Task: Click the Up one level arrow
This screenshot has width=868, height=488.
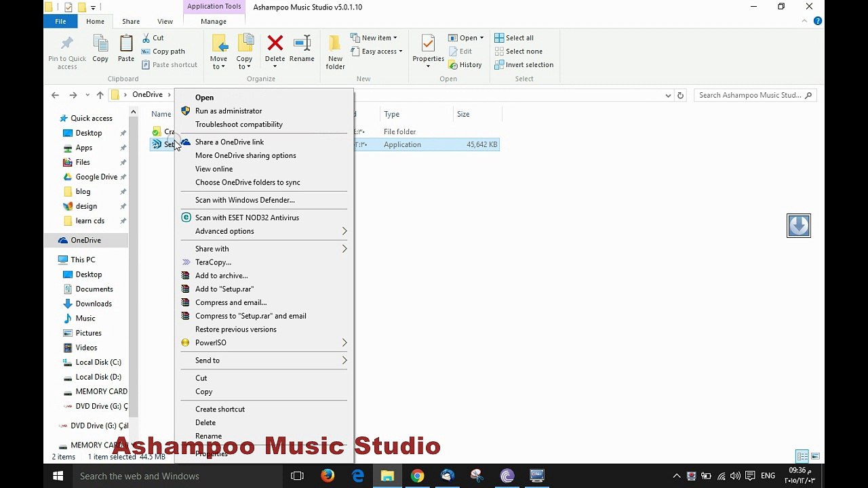Action: click(x=100, y=95)
